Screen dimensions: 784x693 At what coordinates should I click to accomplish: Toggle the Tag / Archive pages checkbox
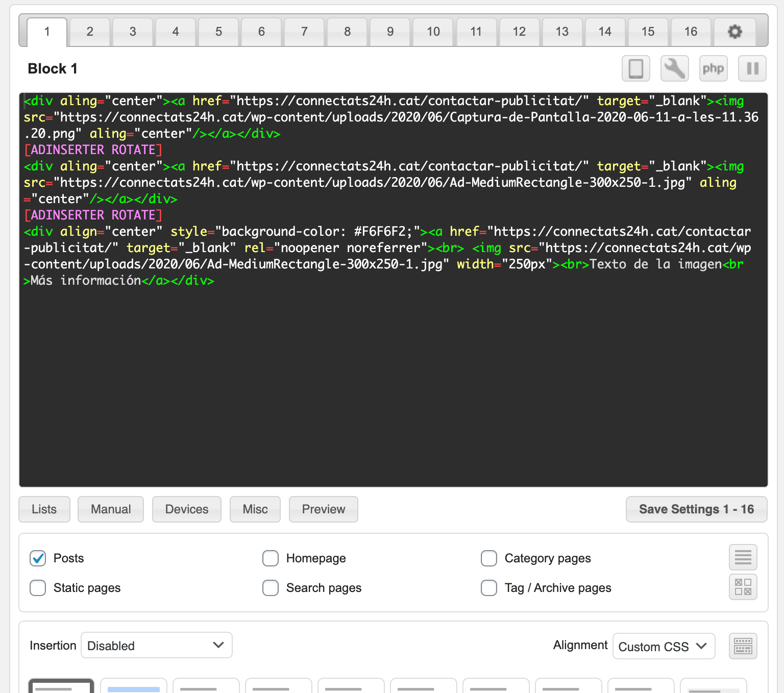pyautogui.click(x=489, y=588)
